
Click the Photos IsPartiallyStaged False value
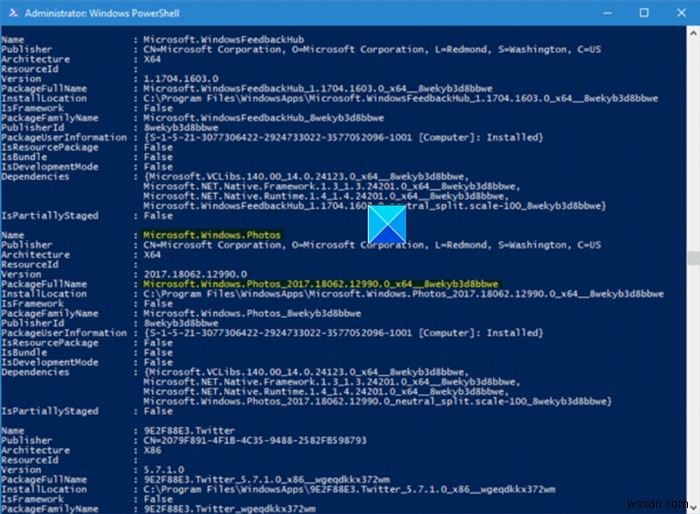click(158, 411)
